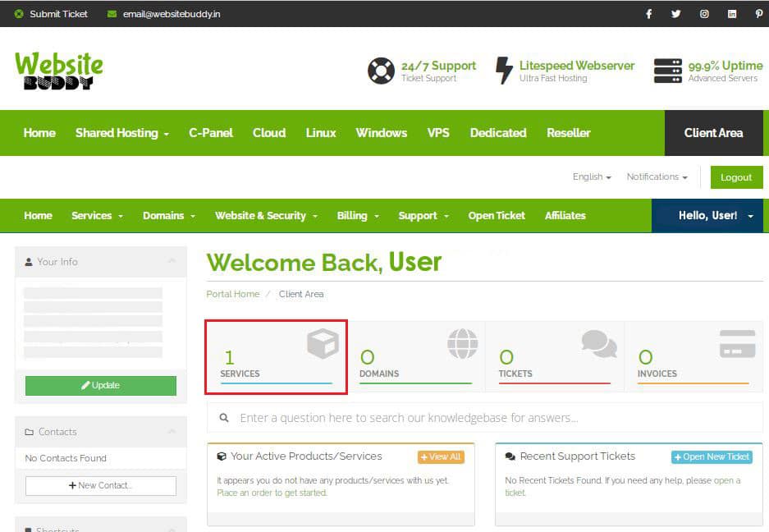
Task: Click the Logout button
Action: tap(735, 177)
